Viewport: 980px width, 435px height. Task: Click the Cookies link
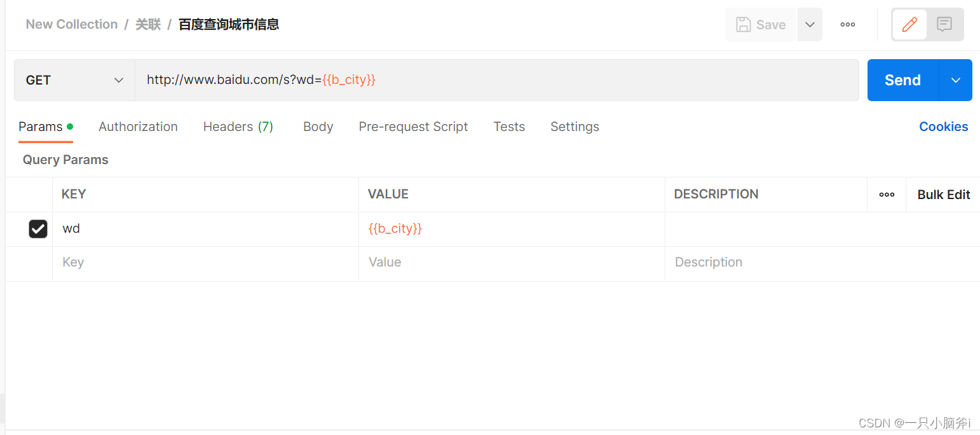(x=943, y=127)
